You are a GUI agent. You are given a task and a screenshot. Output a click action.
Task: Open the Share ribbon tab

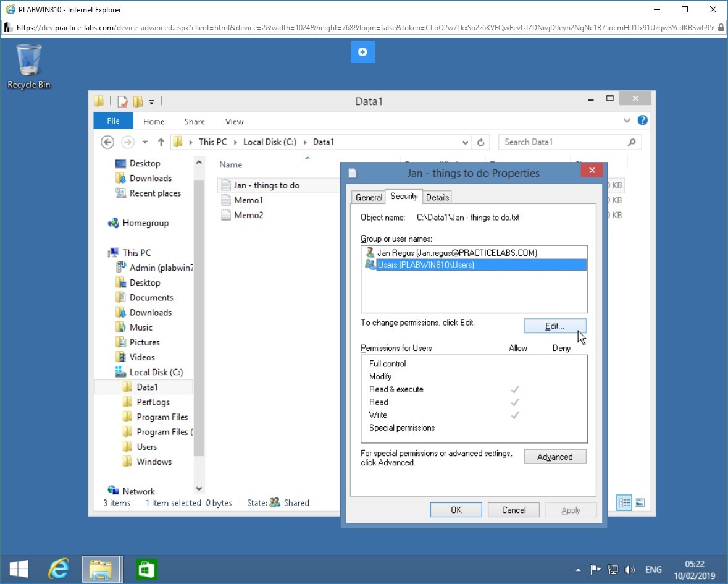click(195, 121)
